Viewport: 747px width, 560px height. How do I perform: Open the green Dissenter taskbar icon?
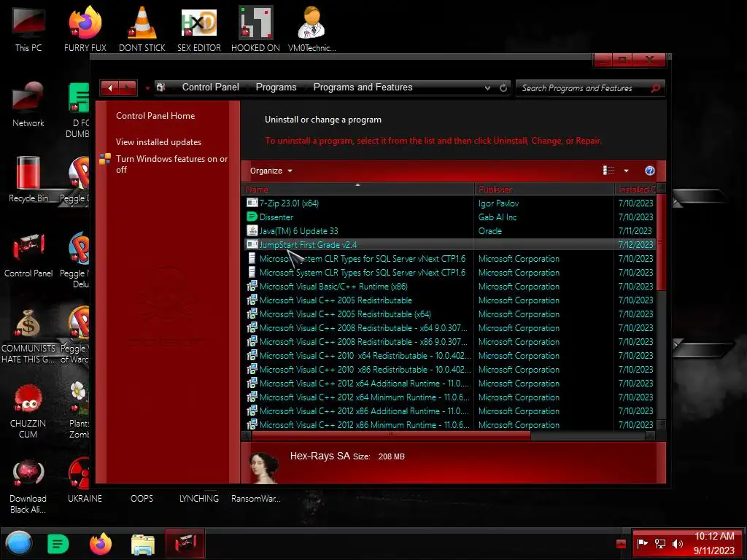[58, 544]
